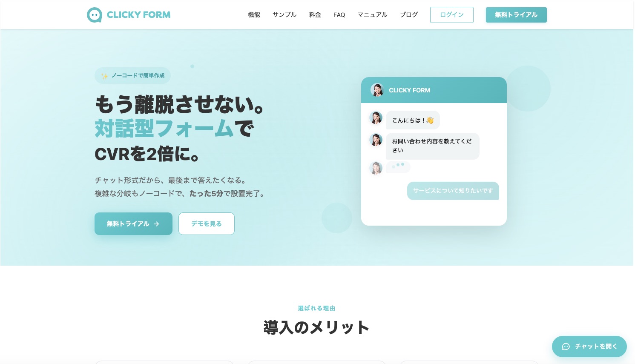Click the typing indicator dots bubble
635x364 pixels.
click(398, 166)
